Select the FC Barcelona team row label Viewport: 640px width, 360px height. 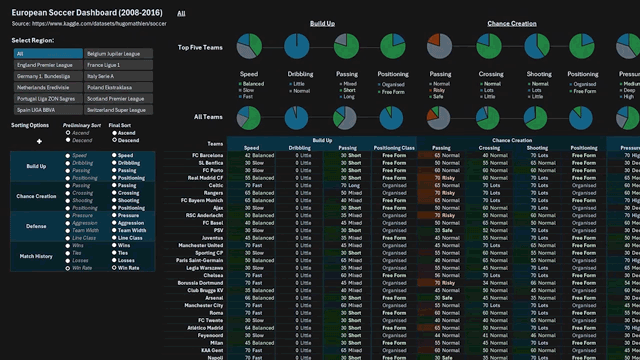[208, 156]
